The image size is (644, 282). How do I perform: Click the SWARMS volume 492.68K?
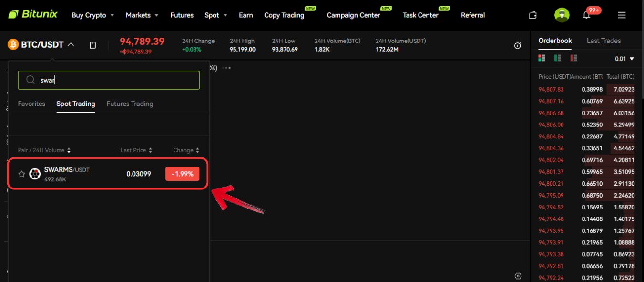point(55,179)
